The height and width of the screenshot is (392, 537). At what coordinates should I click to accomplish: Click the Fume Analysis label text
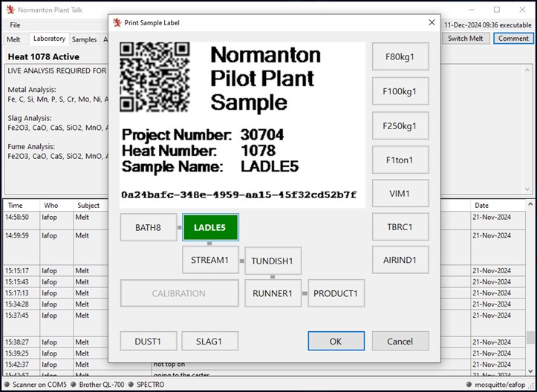(x=31, y=146)
